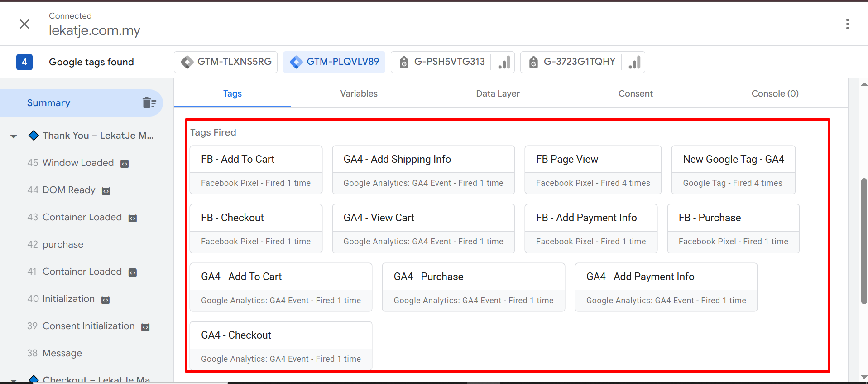Close the Tag Assistant debug panel
This screenshot has width=868, height=384.
(24, 24)
